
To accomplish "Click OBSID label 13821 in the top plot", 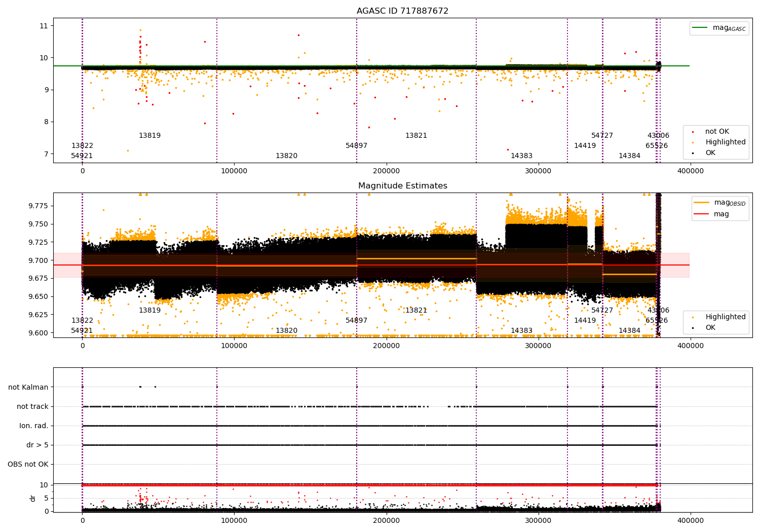I will coord(416,136).
